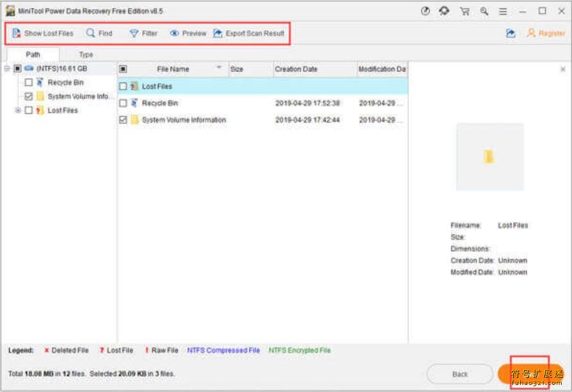Click the clock icon in title bar
This screenshot has width=572, height=392.
(x=425, y=11)
